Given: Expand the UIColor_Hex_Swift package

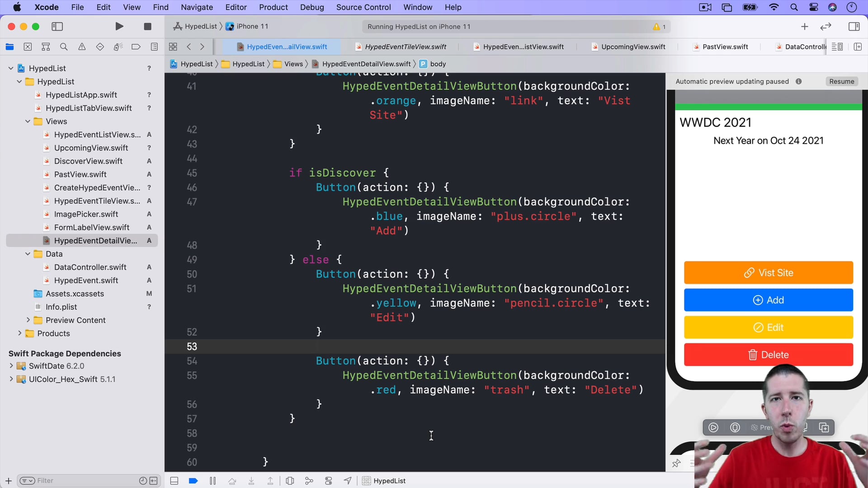Looking at the screenshot, I should [11, 380].
